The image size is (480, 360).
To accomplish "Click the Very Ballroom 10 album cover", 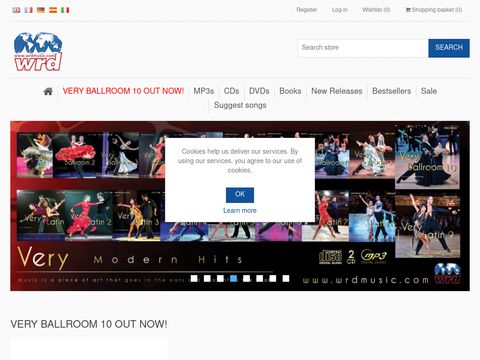I will [427, 157].
